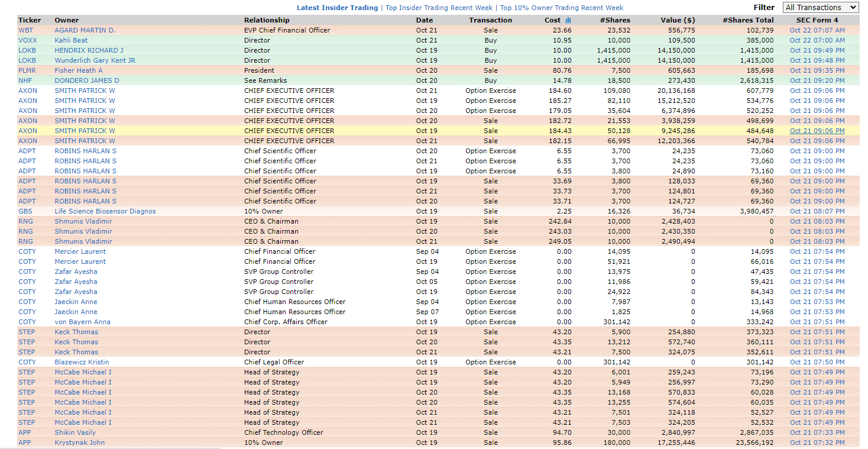Open the All Transactions filter dropdown
Viewport: 868px width, 449px height.
(x=821, y=7)
